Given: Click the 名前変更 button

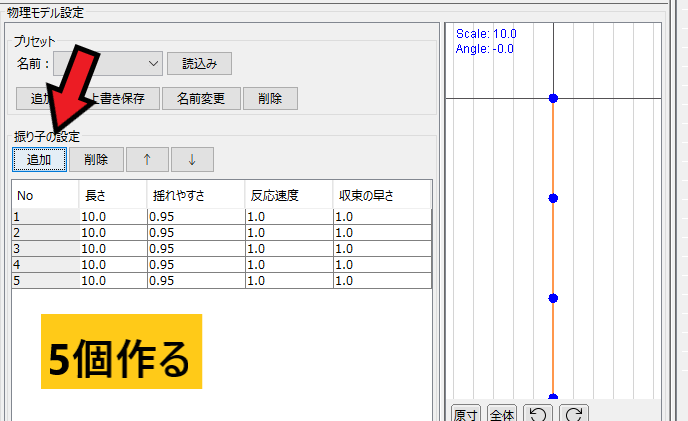Looking at the screenshot, I should pos(201,98).
